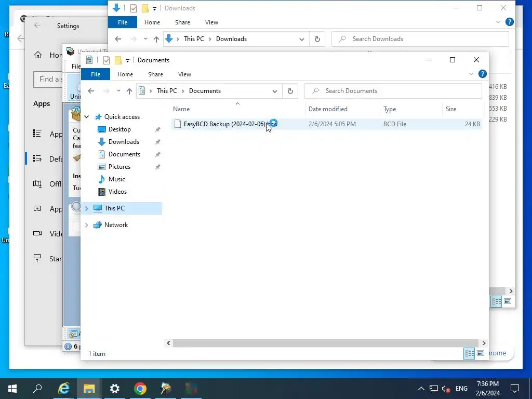Click the Properties quick access icon in Documents title bar
532x399 pixels.
coord(107,60)
